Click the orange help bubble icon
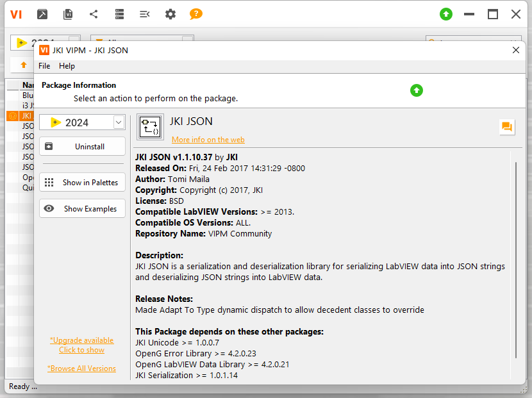Screen dimensions: 532x398 pos(195,14)
